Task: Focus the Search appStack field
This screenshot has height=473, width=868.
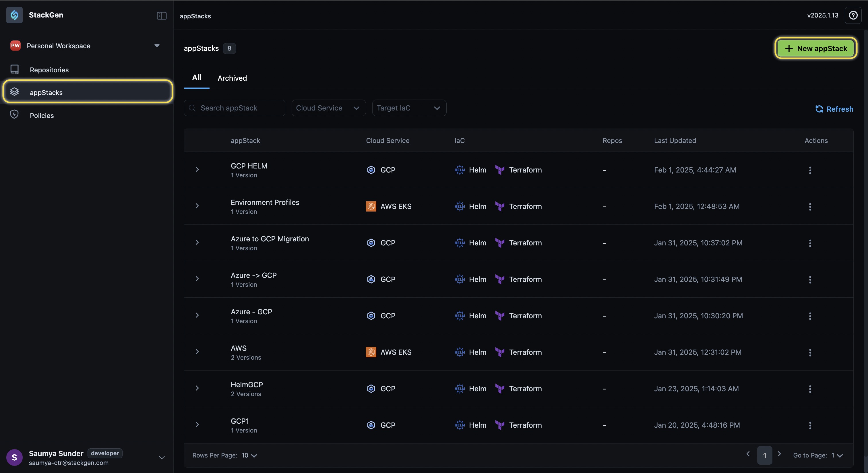Action: pos(235,108)
